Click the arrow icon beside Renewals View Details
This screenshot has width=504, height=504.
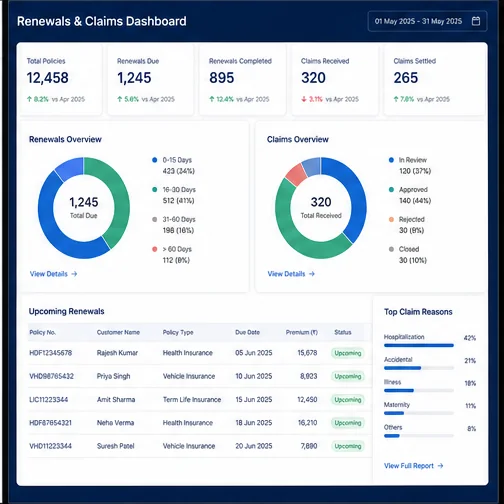pyautogui.click(x=74, y=274)
